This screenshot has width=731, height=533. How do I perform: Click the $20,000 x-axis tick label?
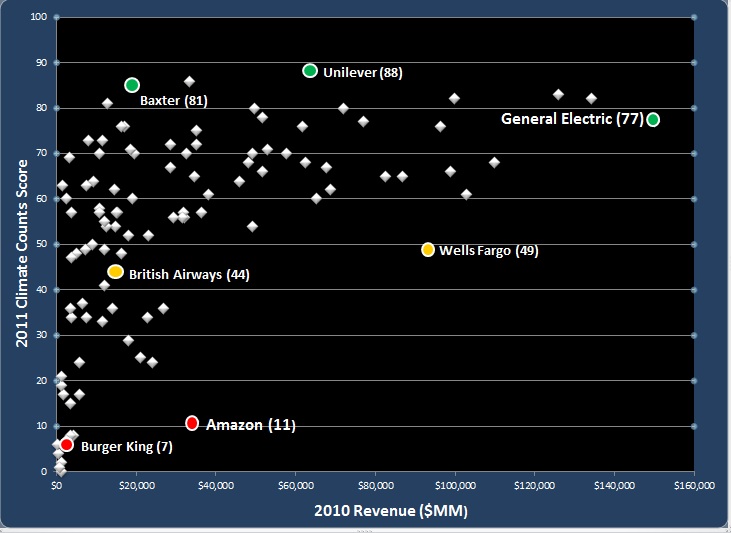(x=136, y=486)
